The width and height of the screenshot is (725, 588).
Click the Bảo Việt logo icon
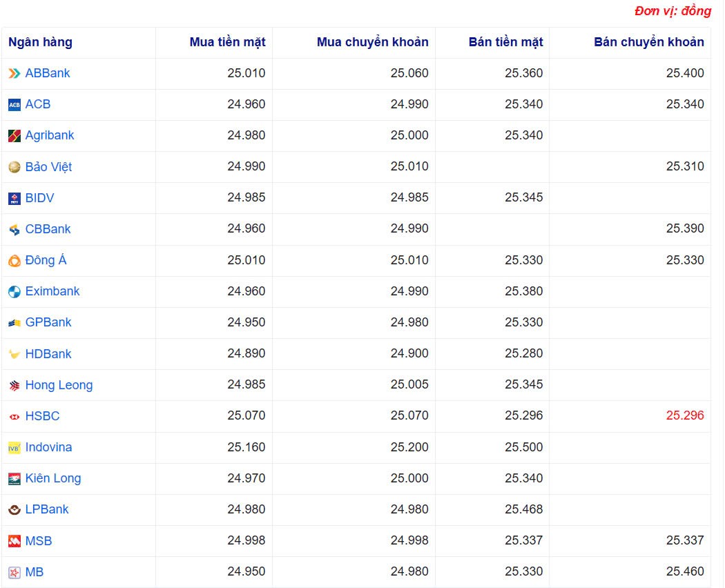14,167
